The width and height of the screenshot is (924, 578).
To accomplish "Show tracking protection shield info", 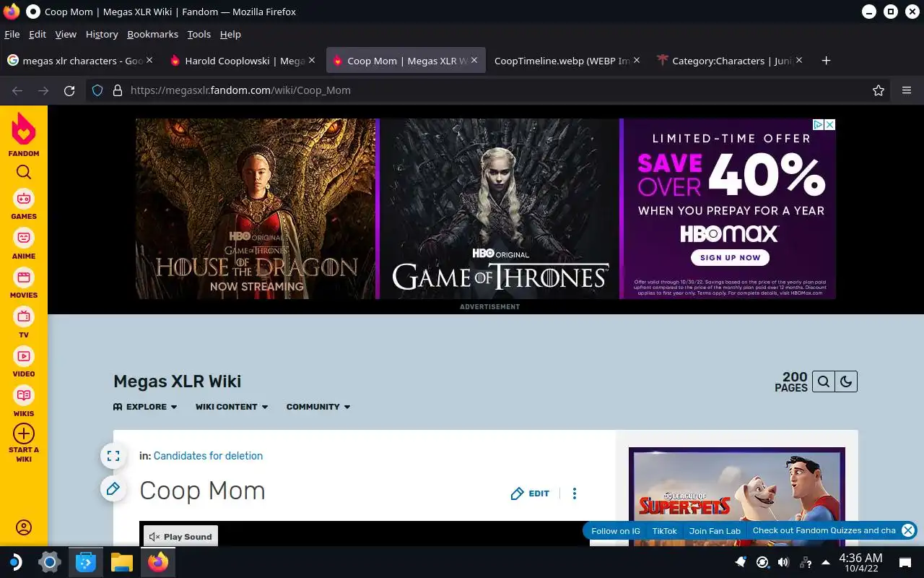I will pos(97,90).
